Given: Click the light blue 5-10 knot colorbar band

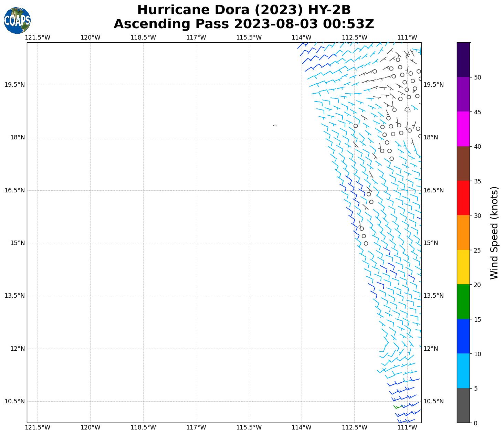Looking at the screenshot, I should coord(463,371).
